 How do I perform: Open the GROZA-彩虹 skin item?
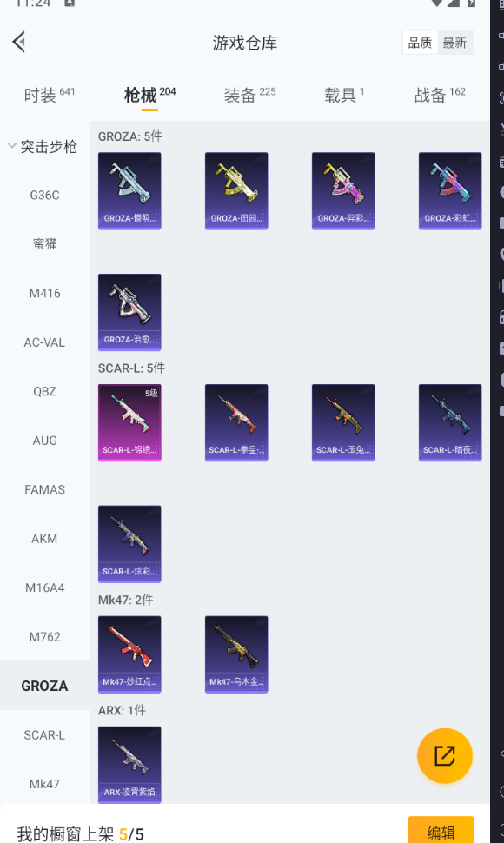pyautogui.click(x=450, y=191)
